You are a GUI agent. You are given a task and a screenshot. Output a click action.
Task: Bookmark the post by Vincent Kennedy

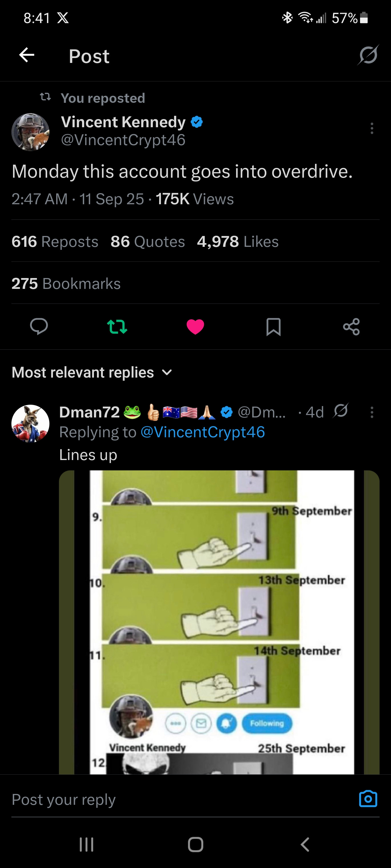coord(273,327)
